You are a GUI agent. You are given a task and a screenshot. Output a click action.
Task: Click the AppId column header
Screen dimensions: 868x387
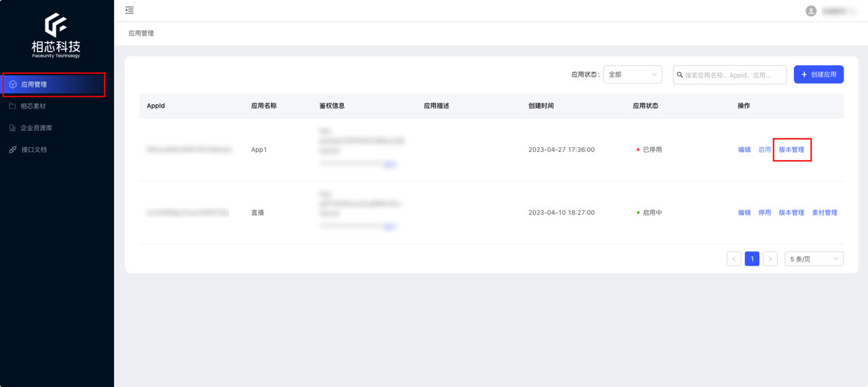(x=156, y=106)
